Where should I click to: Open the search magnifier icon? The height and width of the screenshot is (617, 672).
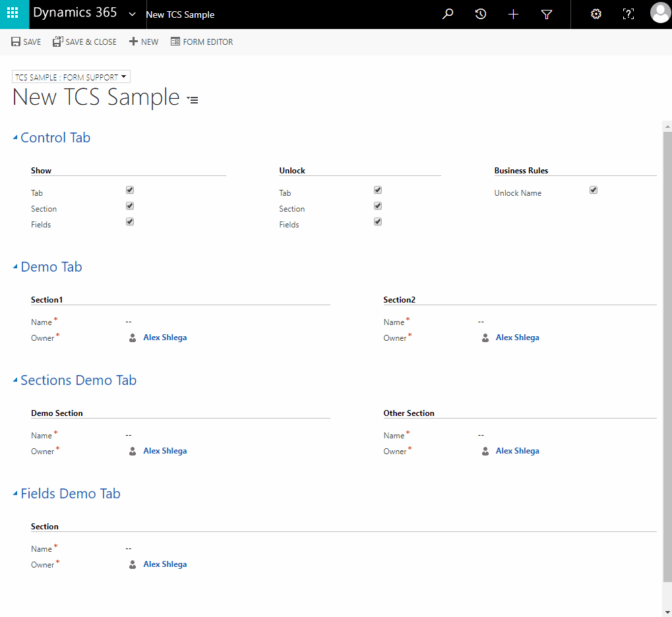click(447, 14)
